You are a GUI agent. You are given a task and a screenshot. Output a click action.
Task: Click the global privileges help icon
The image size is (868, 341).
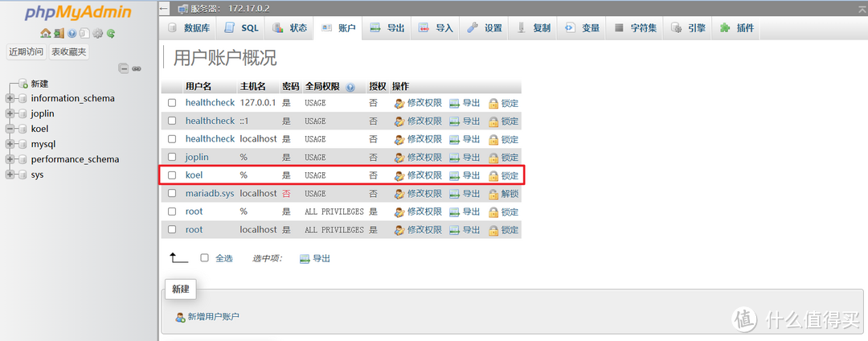coord(350,87)
